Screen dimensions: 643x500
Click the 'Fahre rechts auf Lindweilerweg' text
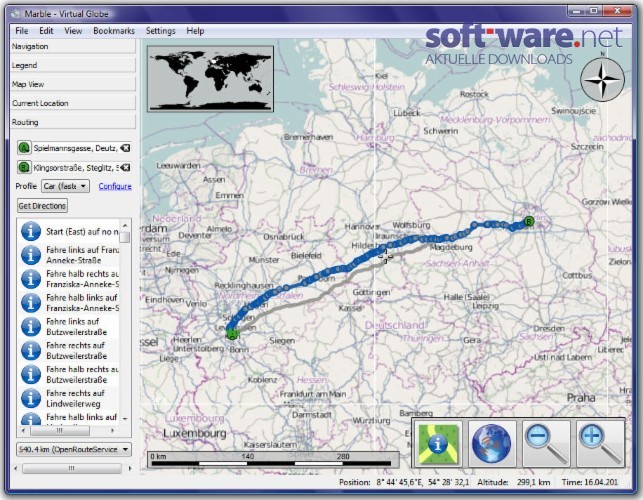pos(75,398)
